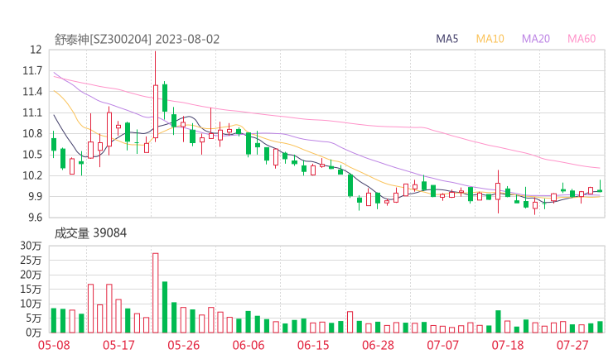
Task: Click the 07-18 date axis label
Action: pos(508,345)
